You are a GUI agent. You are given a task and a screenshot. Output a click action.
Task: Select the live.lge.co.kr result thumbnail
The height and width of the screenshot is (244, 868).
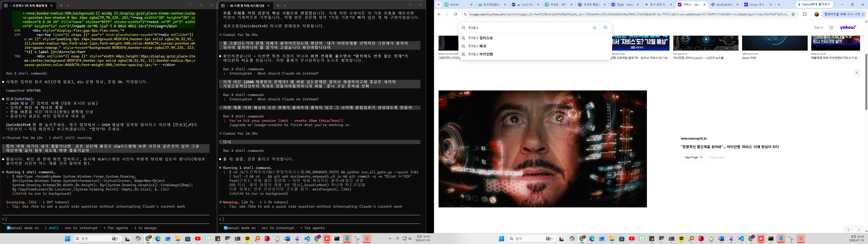click(x=705, y=43)
